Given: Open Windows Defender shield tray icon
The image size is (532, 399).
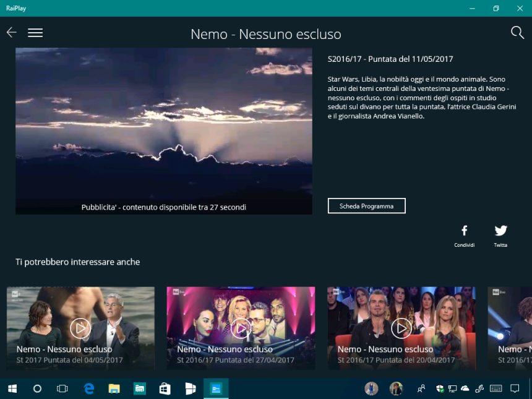Looking at the screenshot, I should (440, 388).
